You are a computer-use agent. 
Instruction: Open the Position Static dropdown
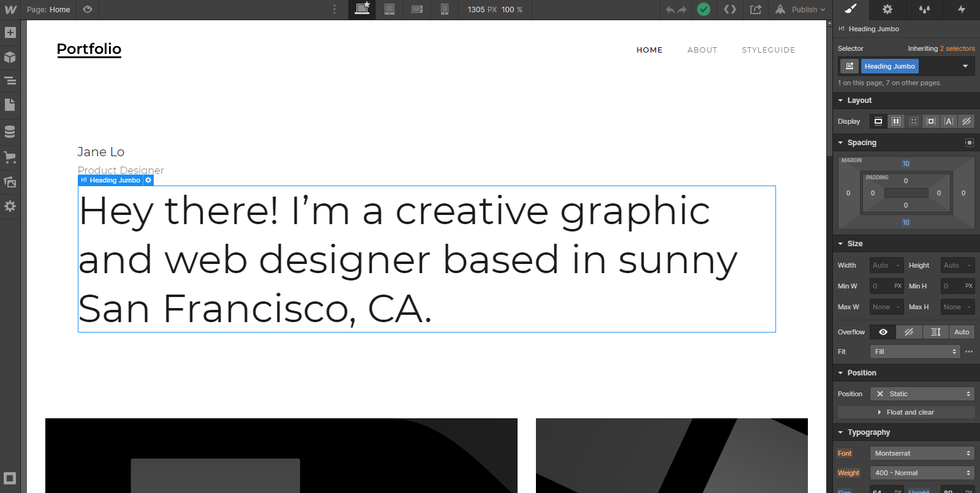coord(922,394)
